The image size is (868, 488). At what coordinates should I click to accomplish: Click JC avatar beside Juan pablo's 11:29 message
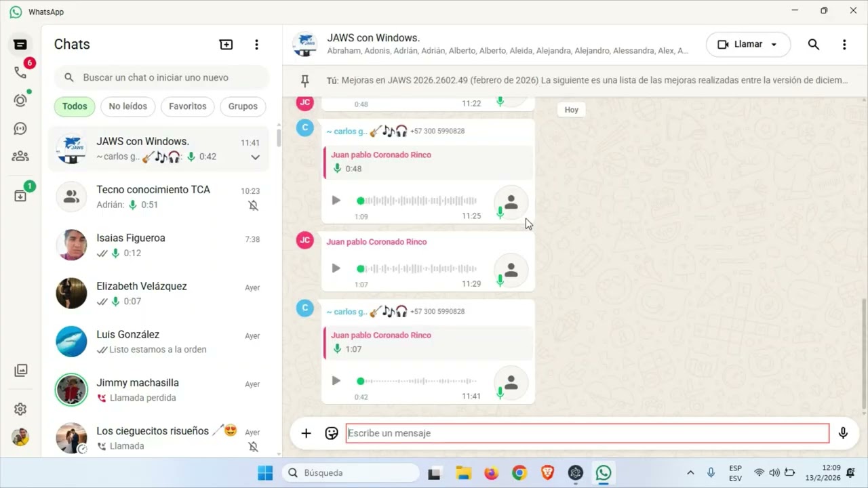point(305,240)
